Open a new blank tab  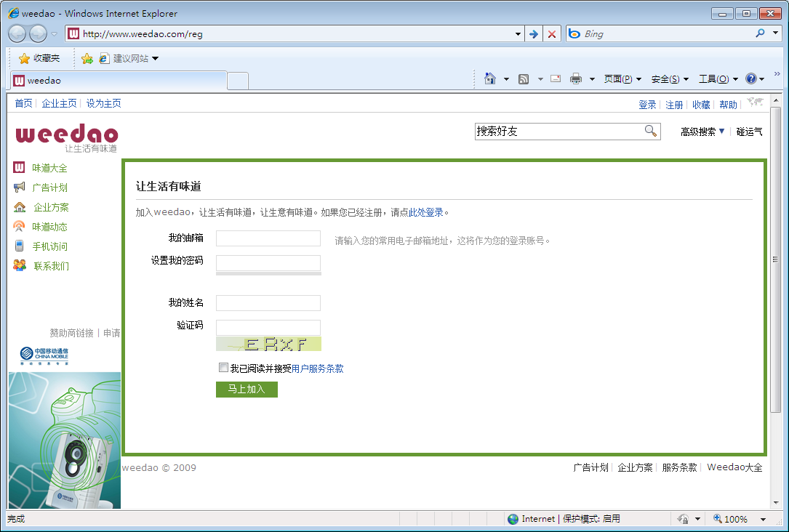(238, 81)
